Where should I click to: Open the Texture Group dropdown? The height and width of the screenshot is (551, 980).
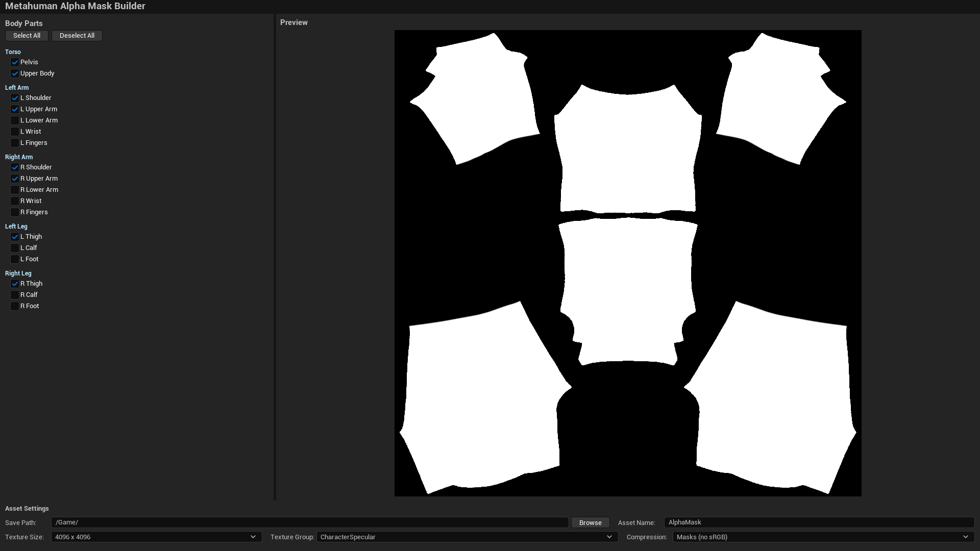(467, 537)
